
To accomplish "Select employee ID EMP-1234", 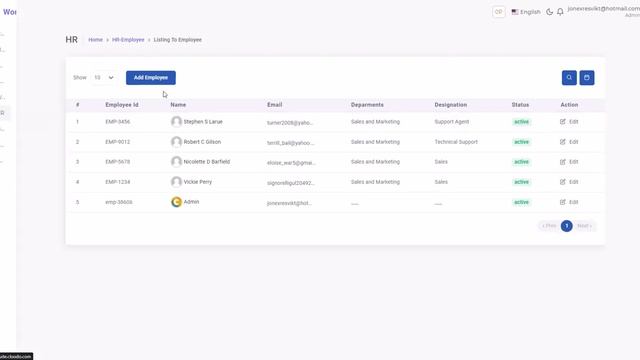I will (x=118, y=182).
